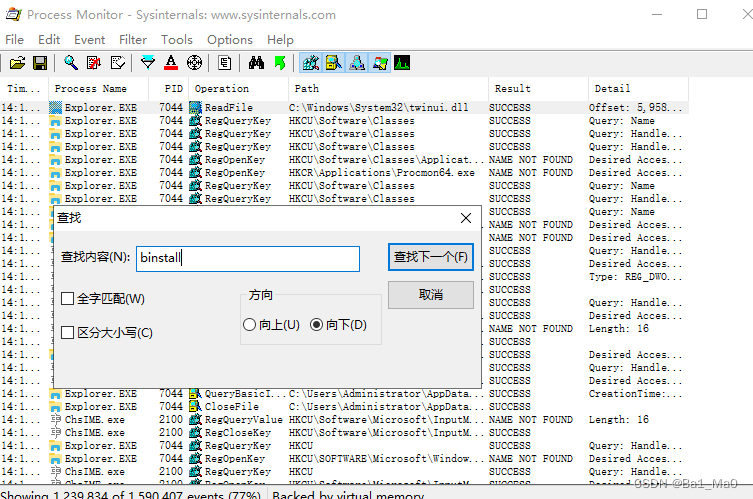The image size is (753, 499).
Task: Select ChsIME.exe RegCloseKey row
Action: click(344, 433)
